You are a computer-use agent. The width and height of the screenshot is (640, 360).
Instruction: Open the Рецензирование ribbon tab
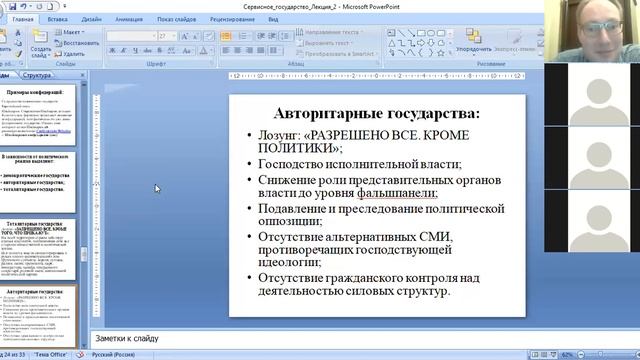pos(232,19)
